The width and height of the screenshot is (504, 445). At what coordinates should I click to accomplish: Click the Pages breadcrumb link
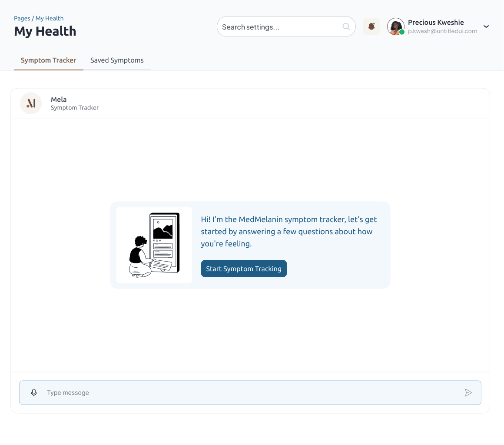tap(22, 18)
